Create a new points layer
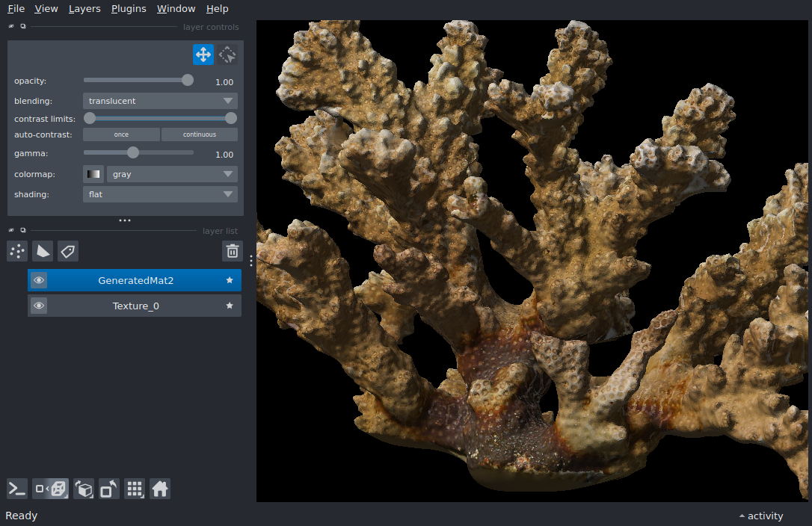The width and height of the screenshot is (812, 526). pyautogui.click(x=17, y=251)
